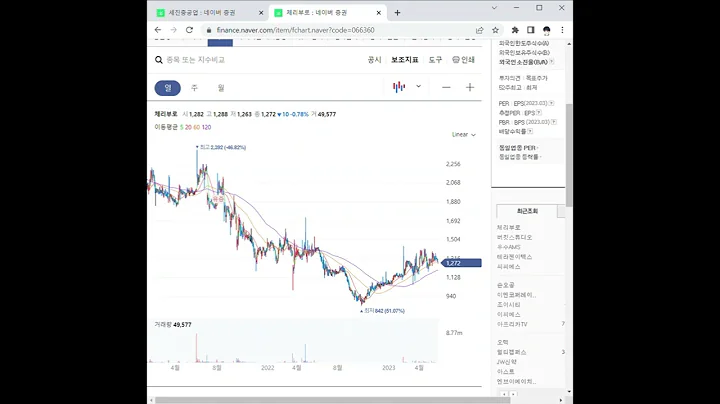Click the vertical page scrollbar thumb
This screenshot has height=404, width=720.
(569, 155)
